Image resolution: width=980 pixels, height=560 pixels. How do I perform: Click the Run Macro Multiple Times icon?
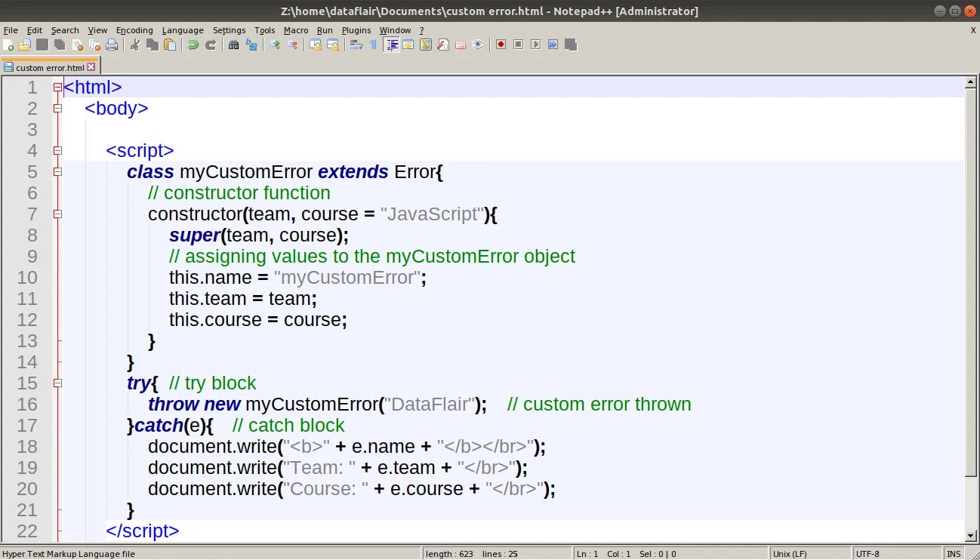553,45
